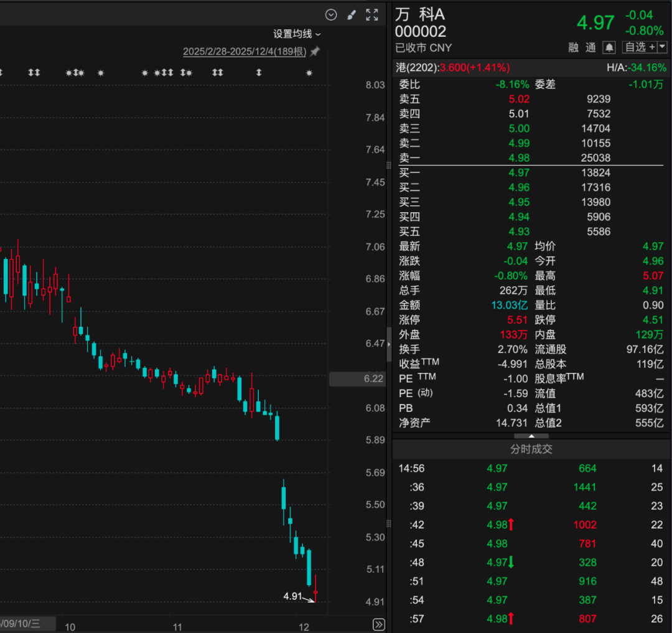
Task: Open 港(2202) Hong Kong quote link
Action: coord(452,68)
